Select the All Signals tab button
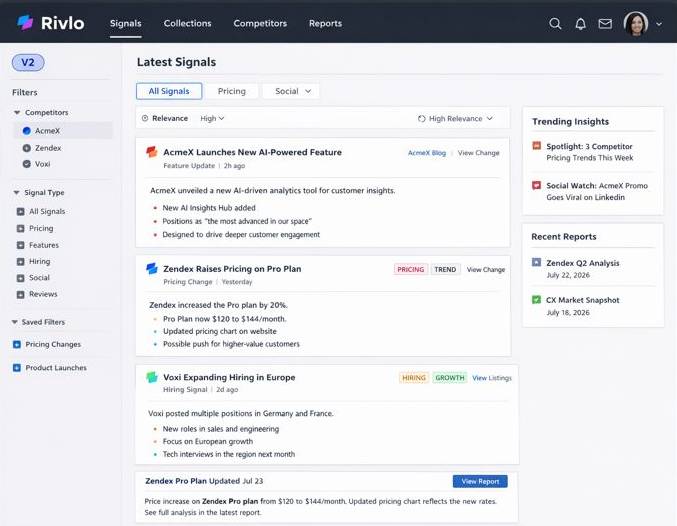Viewport: 677px width, 526px height. 169,91
